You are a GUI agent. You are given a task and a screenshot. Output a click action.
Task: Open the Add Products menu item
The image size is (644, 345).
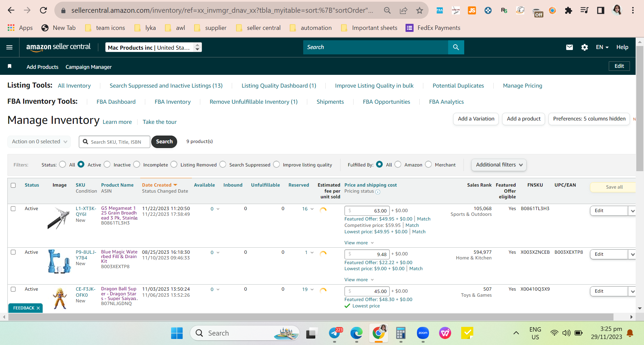43,67
